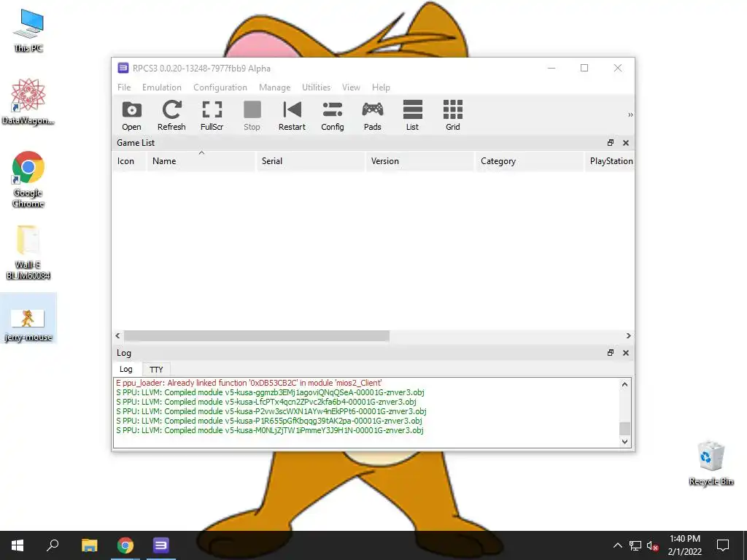Click the PlayStation column header
This screenshot has width=747, height=560.
(609, 161)
